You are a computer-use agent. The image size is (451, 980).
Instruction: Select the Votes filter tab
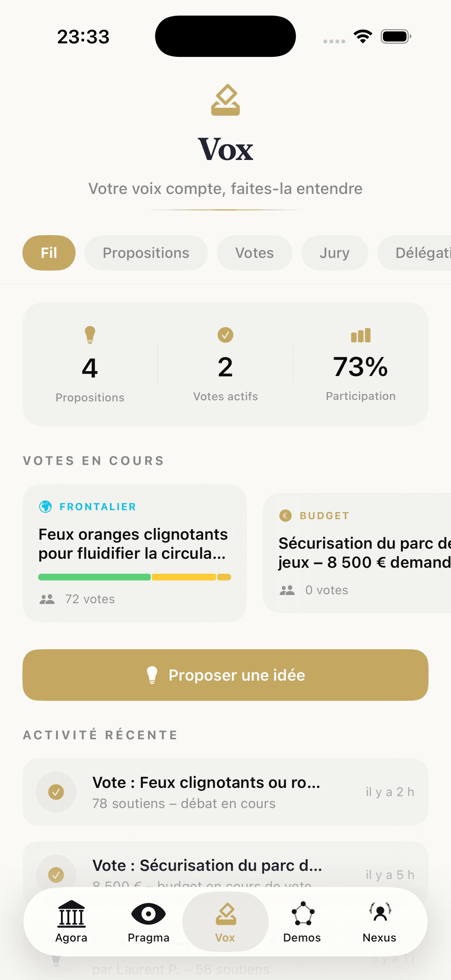pos(254,253)
